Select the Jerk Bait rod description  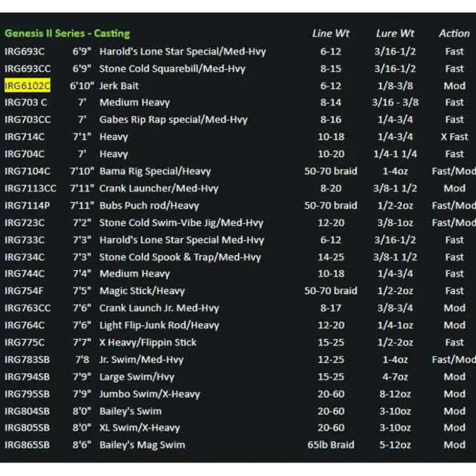coord(119,86)
